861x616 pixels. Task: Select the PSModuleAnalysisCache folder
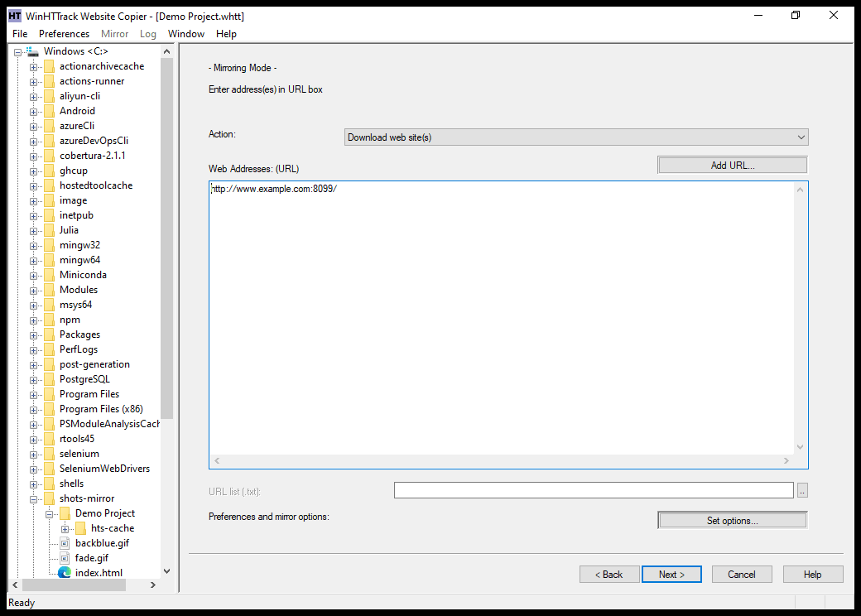[109, 424]
